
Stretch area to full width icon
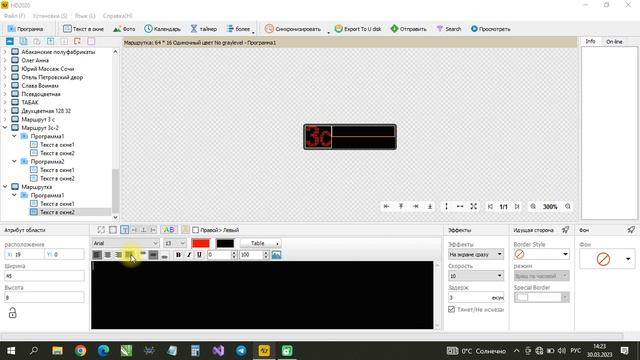click(x=460, y=207)
